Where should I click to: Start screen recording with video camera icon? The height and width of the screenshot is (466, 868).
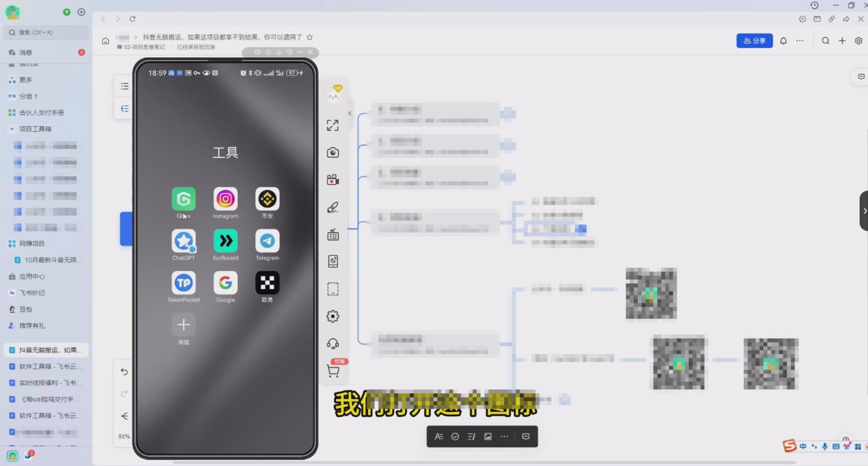point(333,179)
